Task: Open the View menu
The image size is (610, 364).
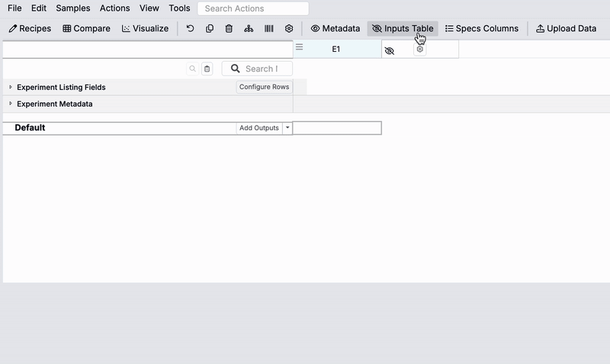Action: pyautogui.click(x=149, y=8)
